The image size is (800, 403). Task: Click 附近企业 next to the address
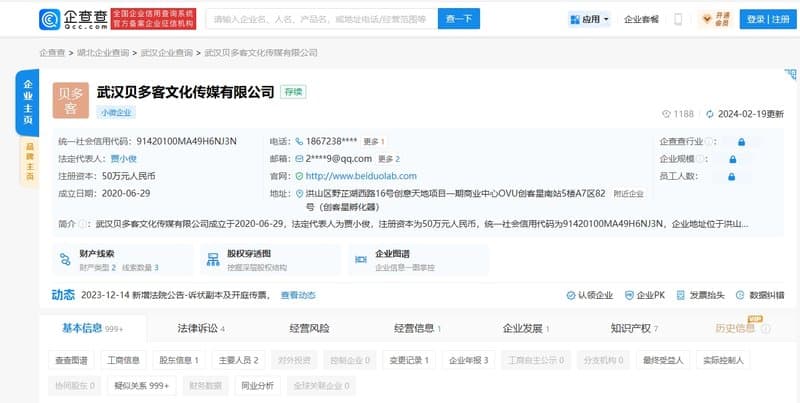(x=629, y=194)
